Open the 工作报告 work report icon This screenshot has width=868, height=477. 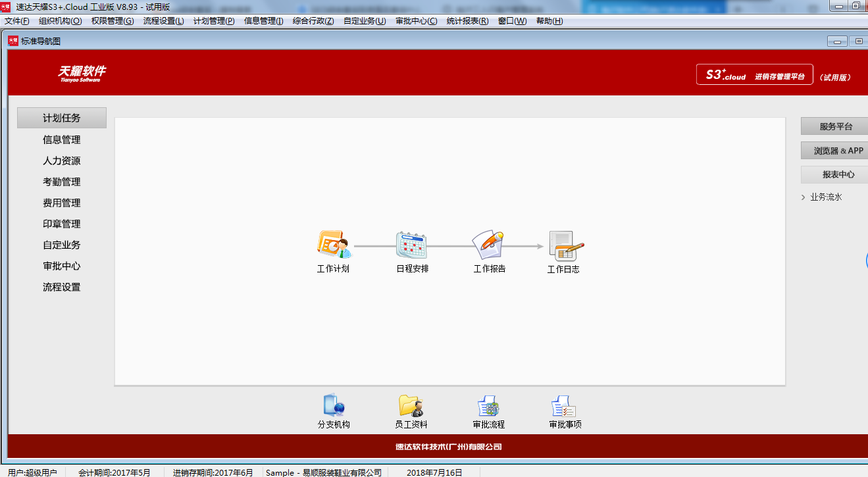point(489,245)
